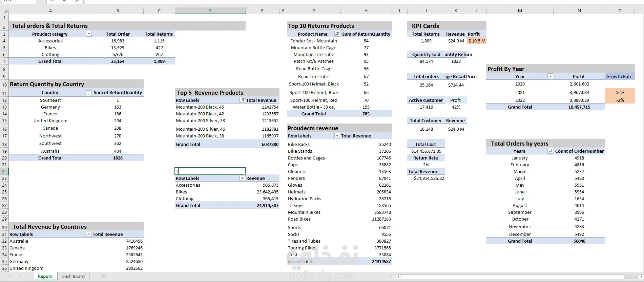Select orders grand total 56046
644x282 pixels.
(579, 241)
